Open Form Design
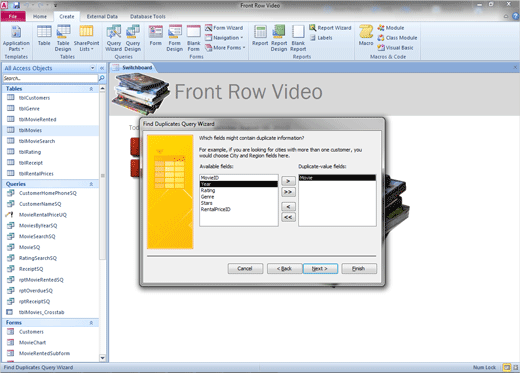 174,38
